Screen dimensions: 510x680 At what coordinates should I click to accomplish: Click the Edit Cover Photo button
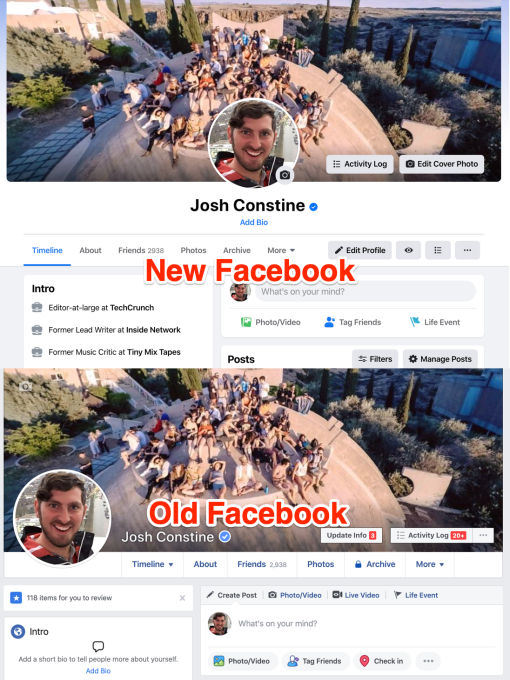441,164
